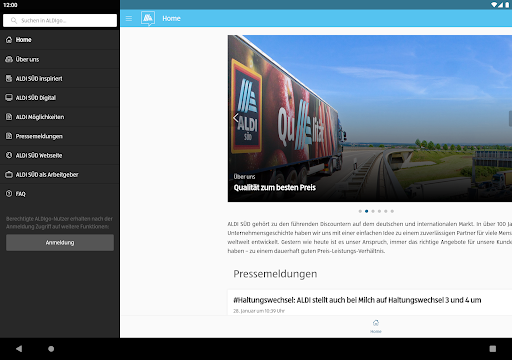Open 'ALDI SÜD Digital' menu item
Image resolution: width=512 pixels, height=360 pixels.
tap(60, 98)
